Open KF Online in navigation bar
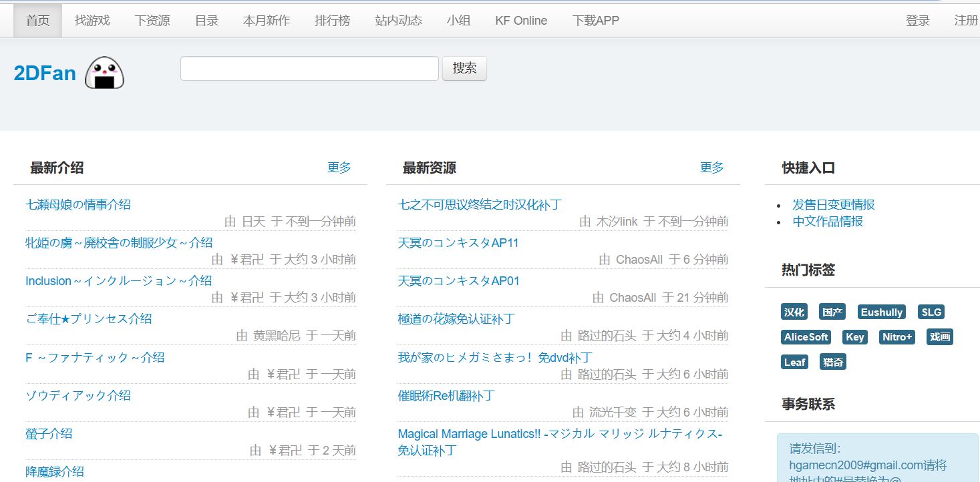This screenshot has width=980, height=482. tap(521, 21)
